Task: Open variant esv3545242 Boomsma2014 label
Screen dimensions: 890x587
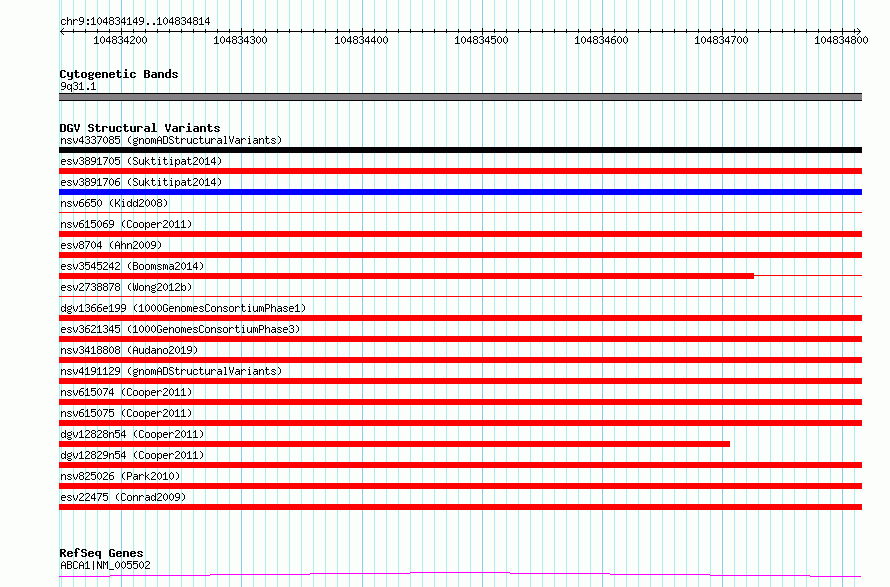Action: tap(132, 266)
